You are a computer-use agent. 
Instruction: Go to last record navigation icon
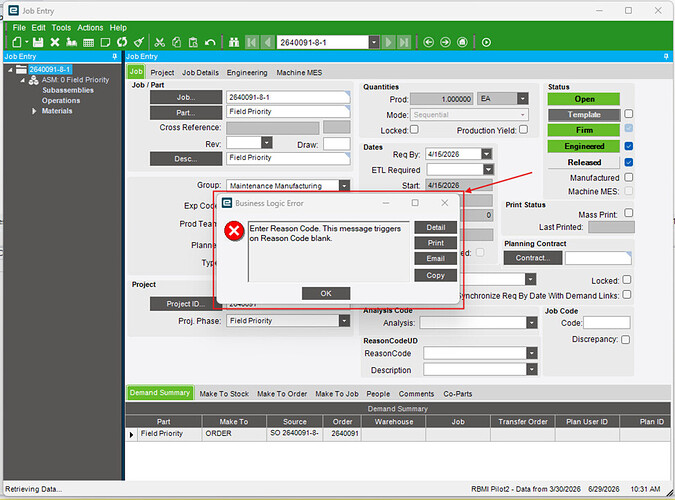click(404, 42)
